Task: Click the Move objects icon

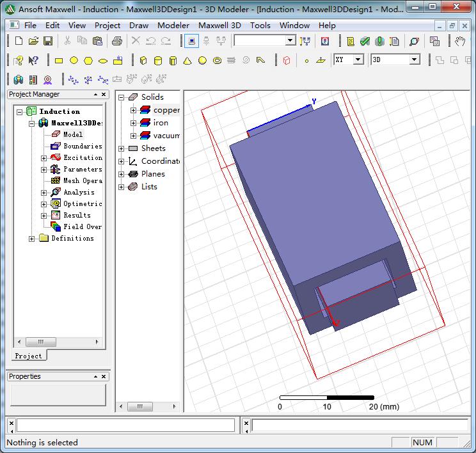Action: pyautogui.click(x=73, y=80)
